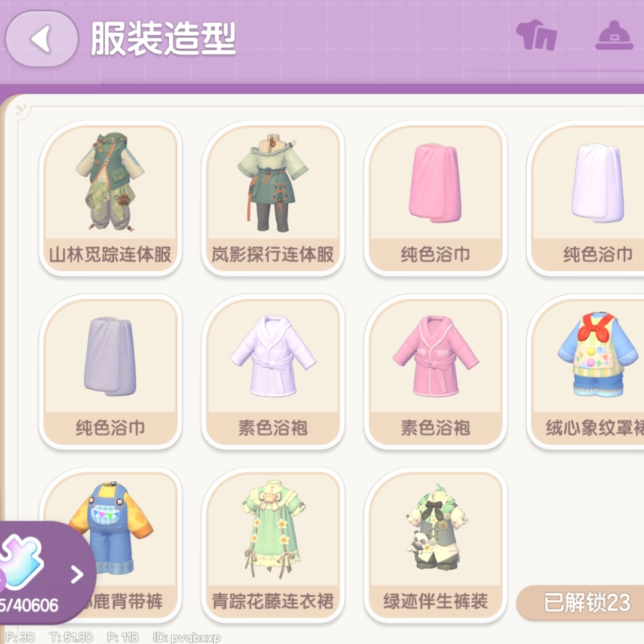Tap the puzzle piece currency icon
The height and width of the screenshot is (644, 644).
pos(20,561)
